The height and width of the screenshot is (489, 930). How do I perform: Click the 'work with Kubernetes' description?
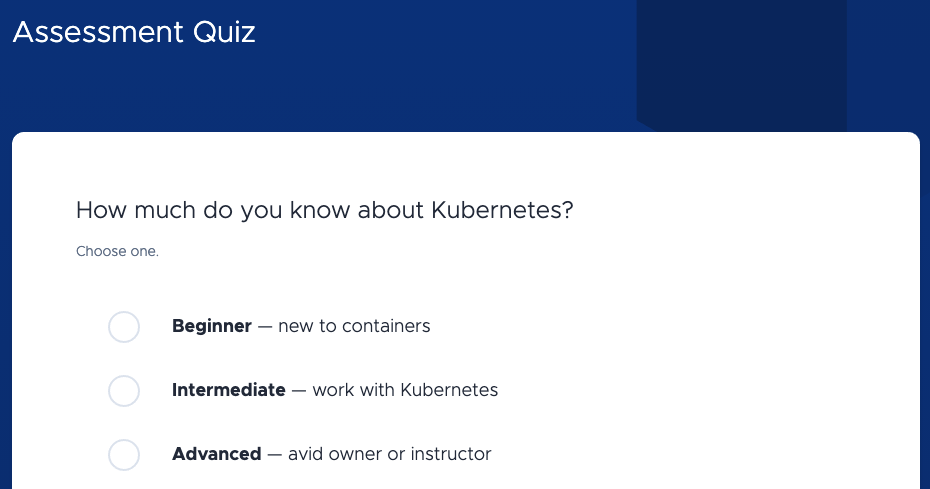tap(405, 391)
